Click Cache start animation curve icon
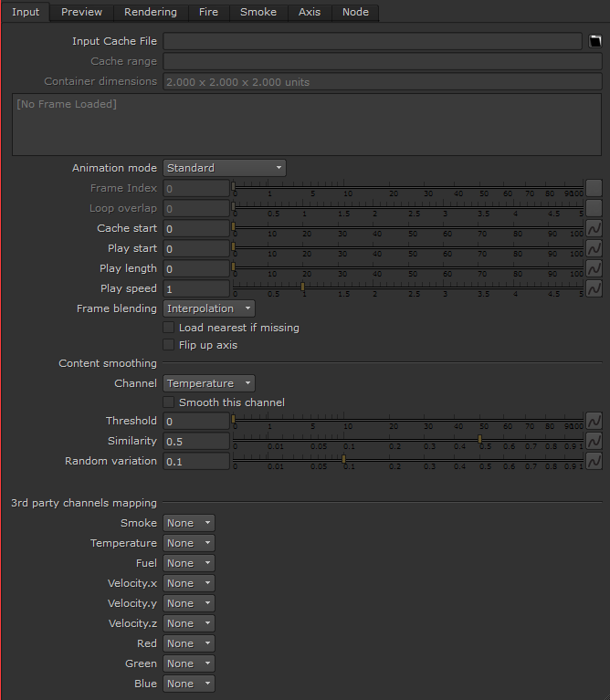610x700 pixels. click(x=594, y=228)
